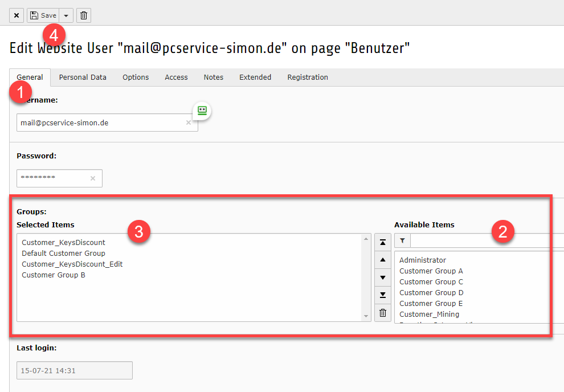Open the Registration tab
The width and height of the screenshot is (564, 392).
pos(308,77)
